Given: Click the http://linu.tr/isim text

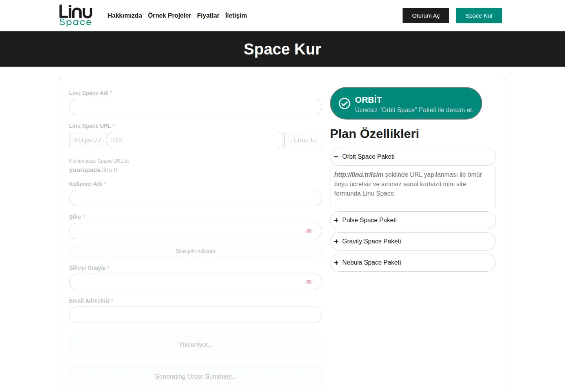Looking at the screenshot, I should point(359,175).
